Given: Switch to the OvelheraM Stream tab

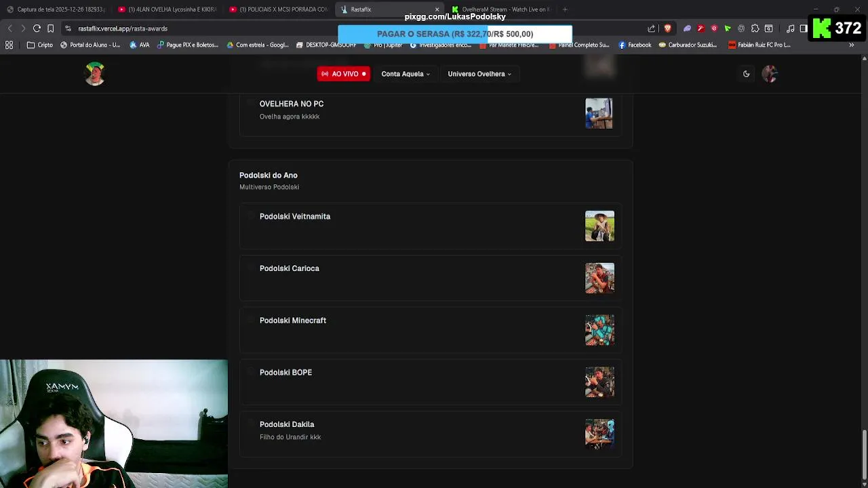Looking at the screenshot, I should point(502,9).
